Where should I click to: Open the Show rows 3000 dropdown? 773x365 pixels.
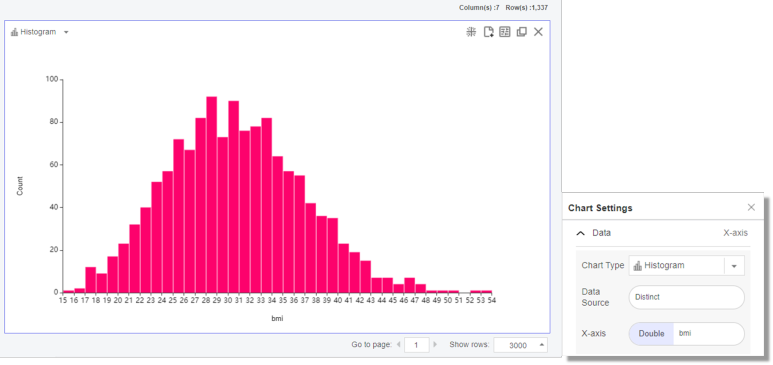(521, 345)
